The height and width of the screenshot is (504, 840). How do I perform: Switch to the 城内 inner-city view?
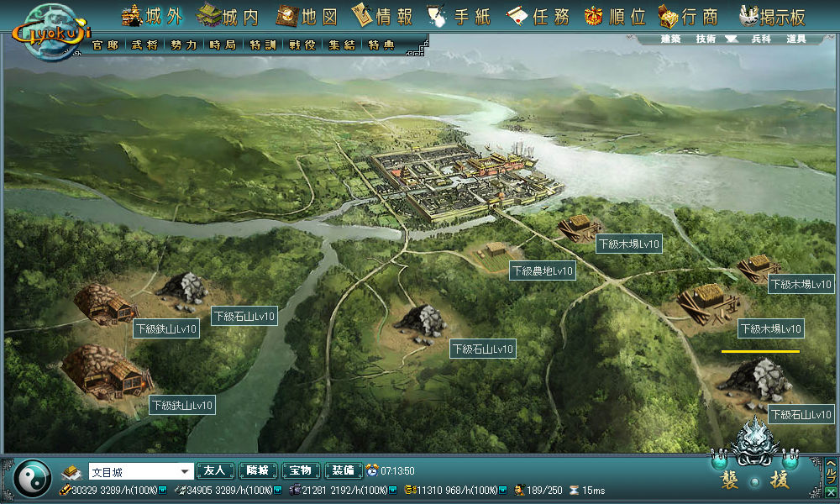point(228,17)
